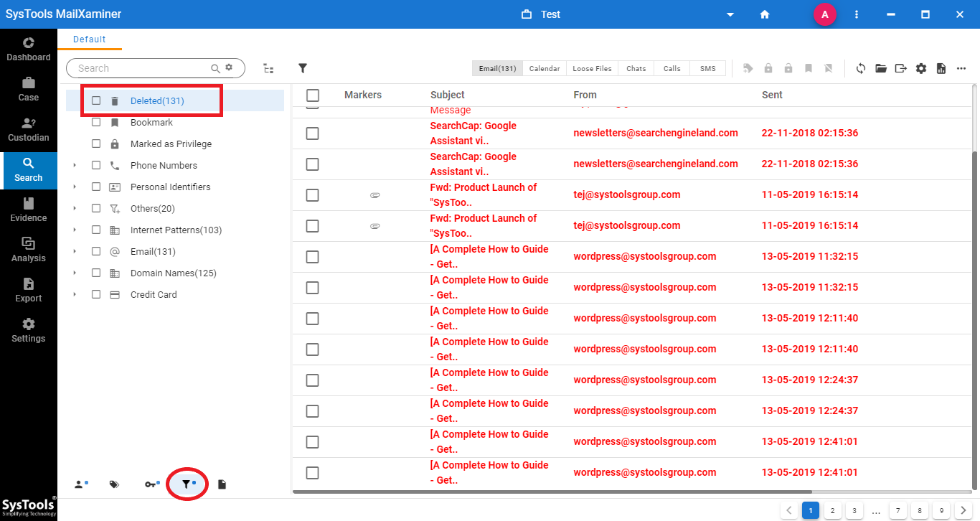The height and width of the screenshot is (521, 980).
Task: Open the Export section in sidebar
Action: [29, 290]
